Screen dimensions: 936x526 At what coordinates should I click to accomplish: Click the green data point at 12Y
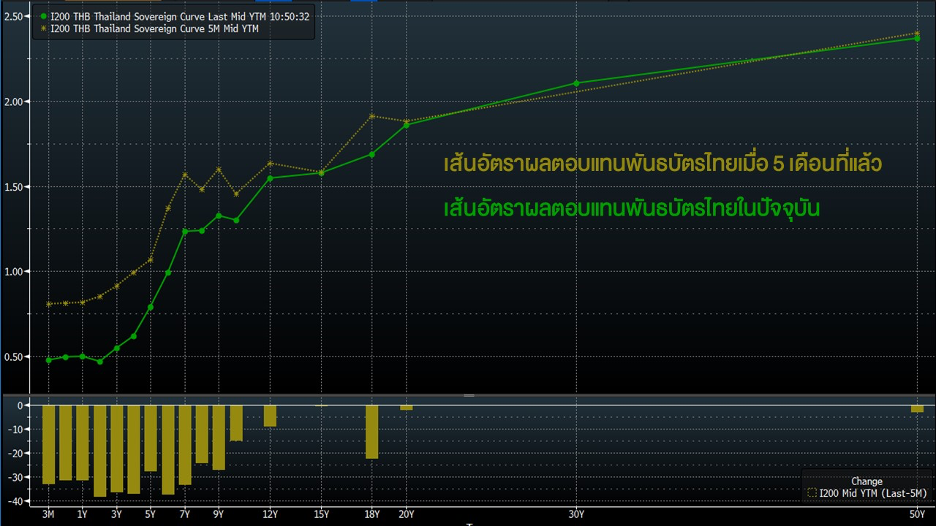(270, 178)
